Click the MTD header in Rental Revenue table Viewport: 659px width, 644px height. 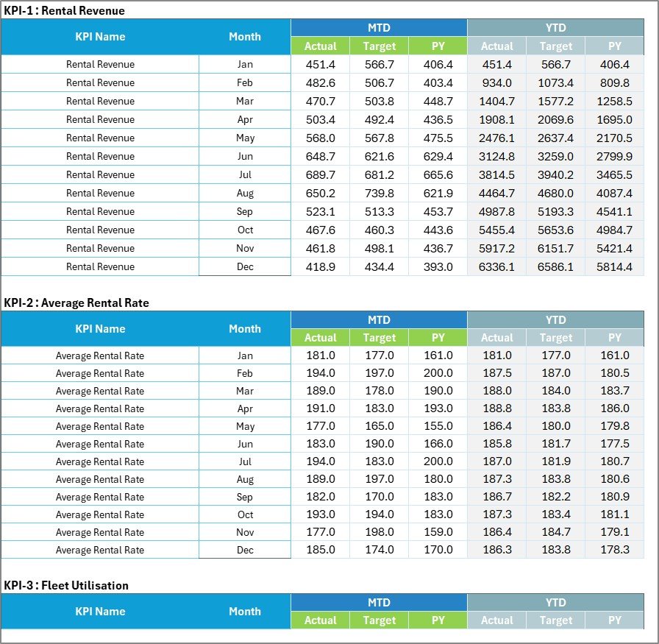379,28
